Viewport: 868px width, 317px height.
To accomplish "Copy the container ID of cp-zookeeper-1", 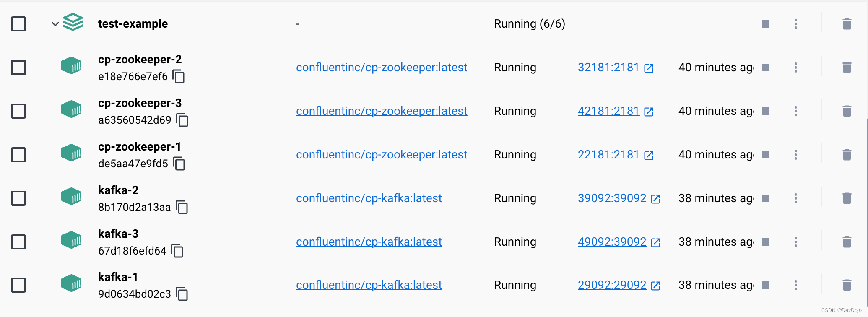I will coord(179,164).
